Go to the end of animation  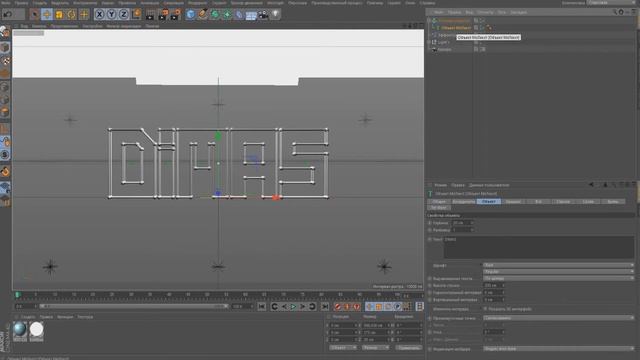tap(325, 307)
